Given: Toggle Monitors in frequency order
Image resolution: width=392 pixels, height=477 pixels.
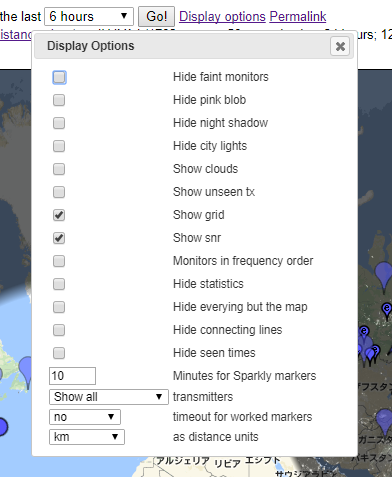Looking at the screenshot, I should 59,261.
